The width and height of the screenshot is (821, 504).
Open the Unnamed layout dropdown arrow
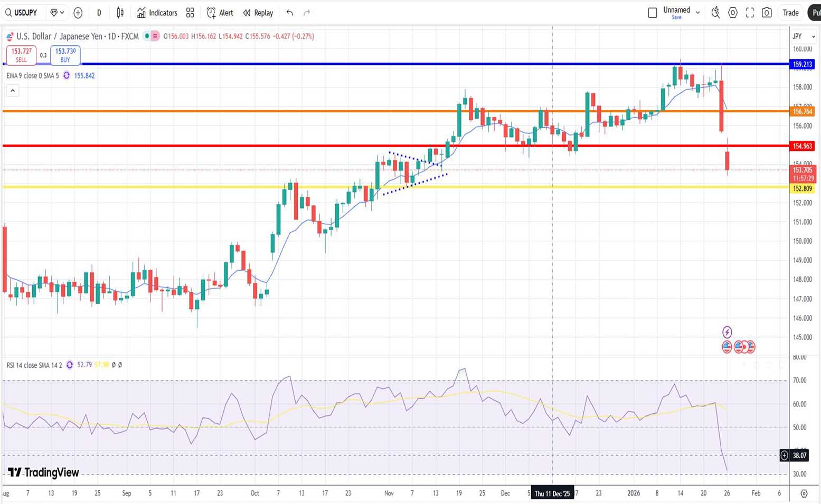[697, 13]
